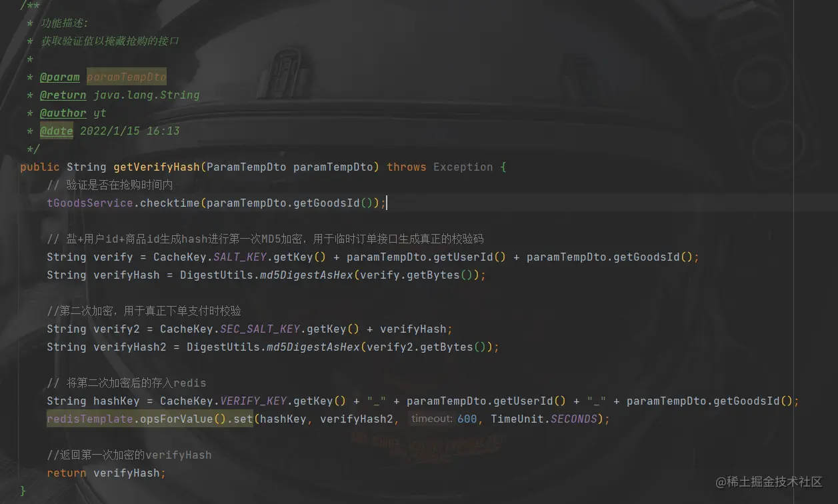The width and height of the screenshot is (838, 504).
Task: Click TimeUnit.SECONDS argument
Action: coord(544,419)
